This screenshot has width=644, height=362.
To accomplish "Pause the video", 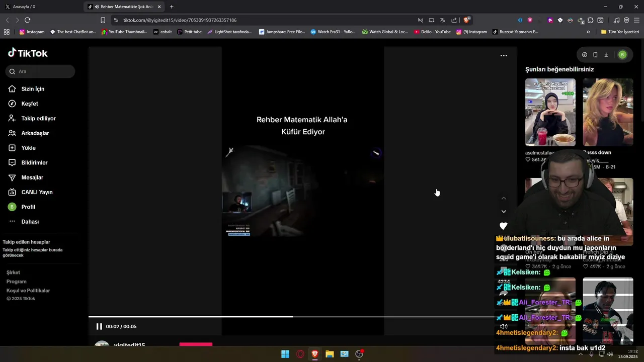I will point(99,326).
